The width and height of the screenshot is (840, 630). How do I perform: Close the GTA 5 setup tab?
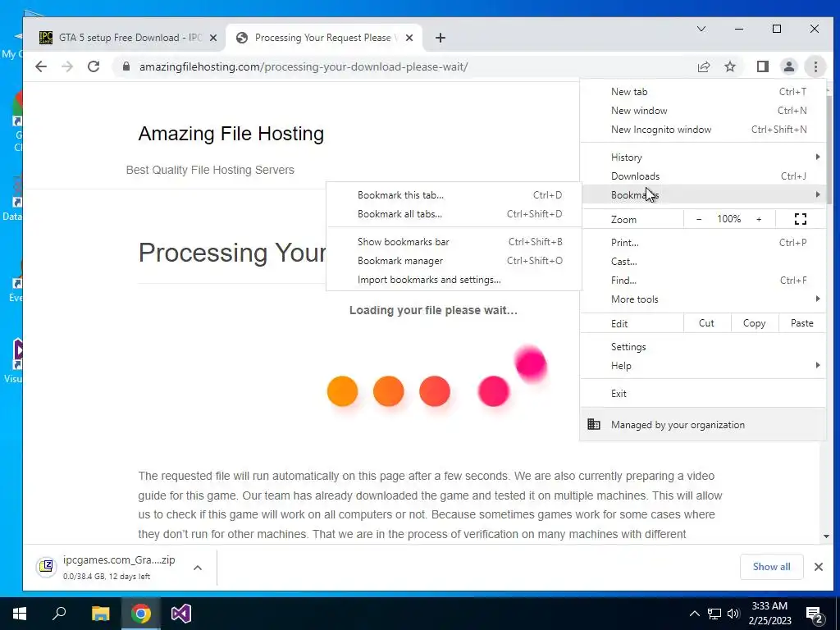[x=213, y=38]
